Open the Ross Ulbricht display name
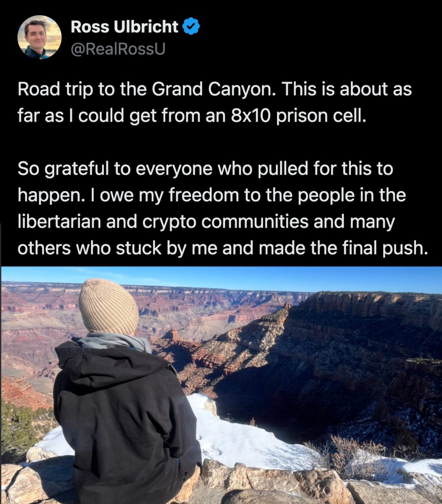The width and height of the screenshot is (442, 504). click(x=125, y=27)
